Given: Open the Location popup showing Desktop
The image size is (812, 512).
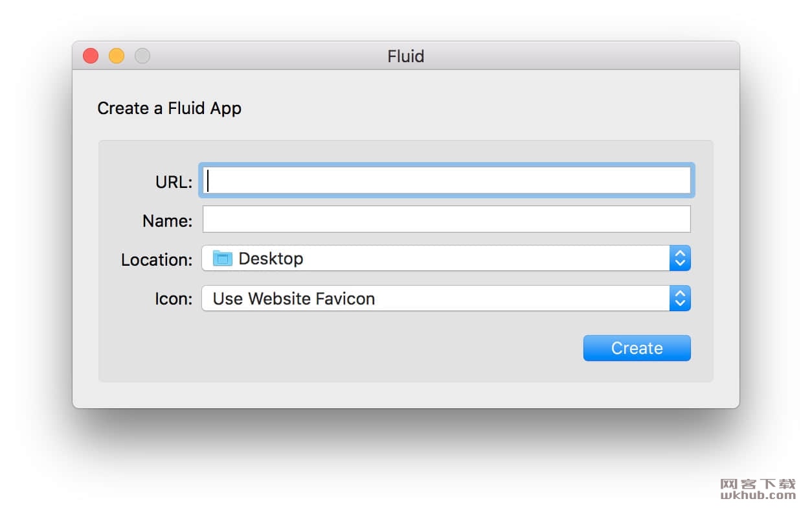Looking at the screenshot, I should pyautogui.click(x=446, y=259).
